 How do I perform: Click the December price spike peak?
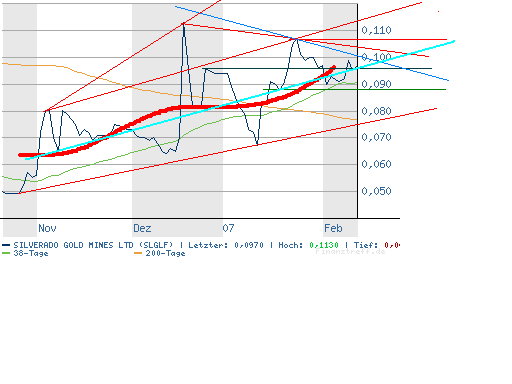[x=183, y=23]
